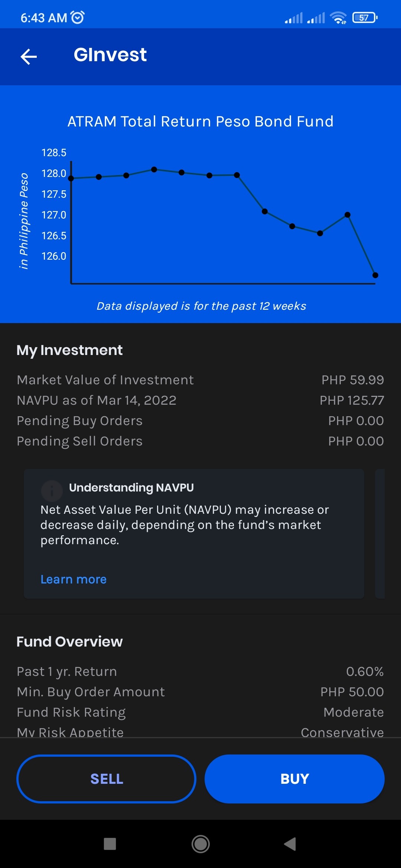Tap the ATRAM Total Return Peso Bond Fund title
This screenshot has height=868, width=401.
tap(200, 121)
